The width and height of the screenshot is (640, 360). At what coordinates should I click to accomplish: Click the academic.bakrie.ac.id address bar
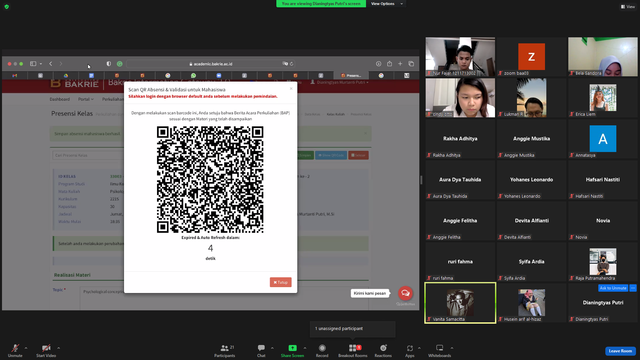[x=211, y=64]
